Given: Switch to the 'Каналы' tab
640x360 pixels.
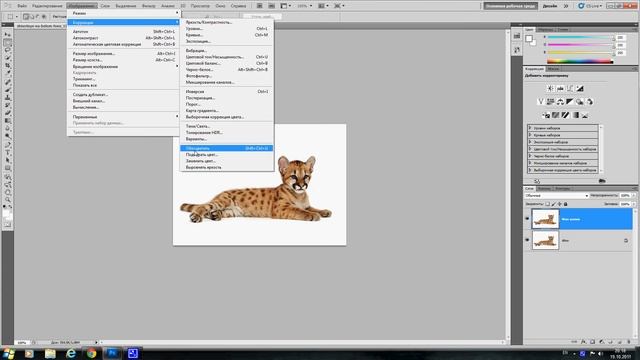Looking at the screenshot, I should tap(544, 189).
